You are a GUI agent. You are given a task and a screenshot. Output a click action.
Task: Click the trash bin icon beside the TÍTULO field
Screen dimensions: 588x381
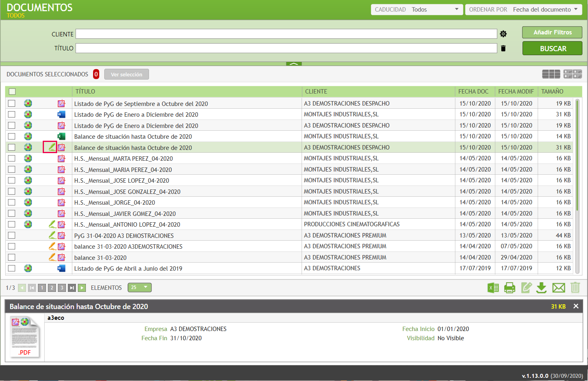[x=503, y=48]
